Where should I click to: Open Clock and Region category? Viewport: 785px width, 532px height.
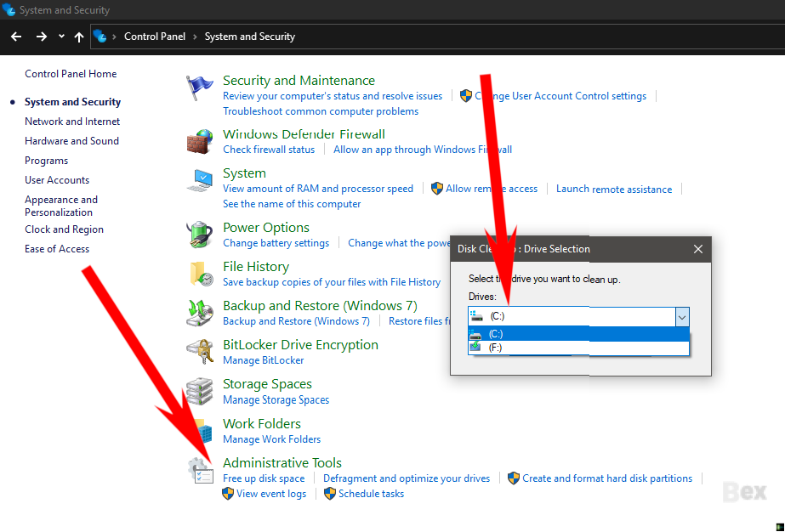[x=64, y=229]
